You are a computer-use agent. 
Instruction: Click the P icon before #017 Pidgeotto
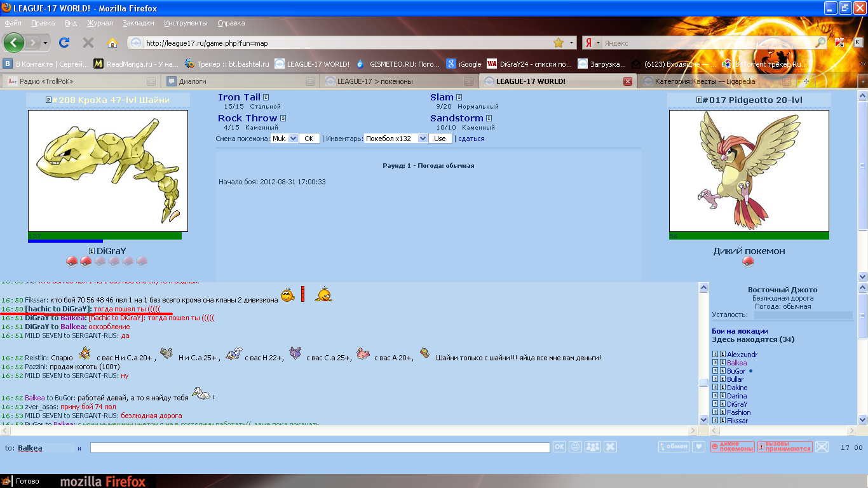tap(699, 100)
